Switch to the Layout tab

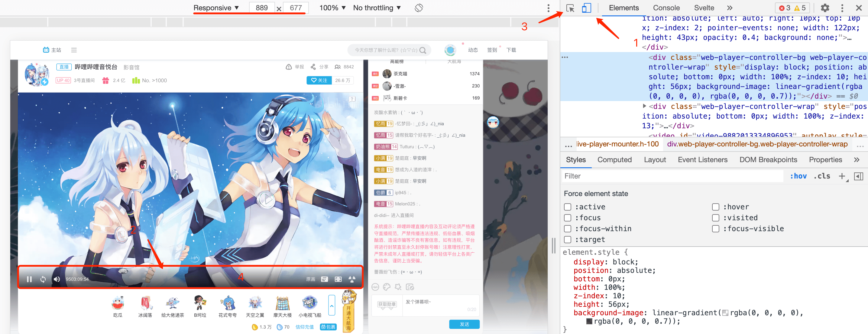[655, 160]
